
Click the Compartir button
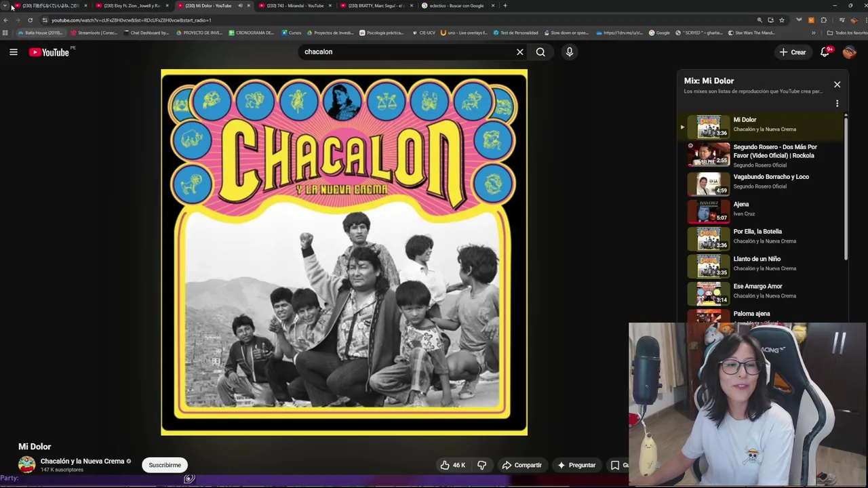coord(521,465)
